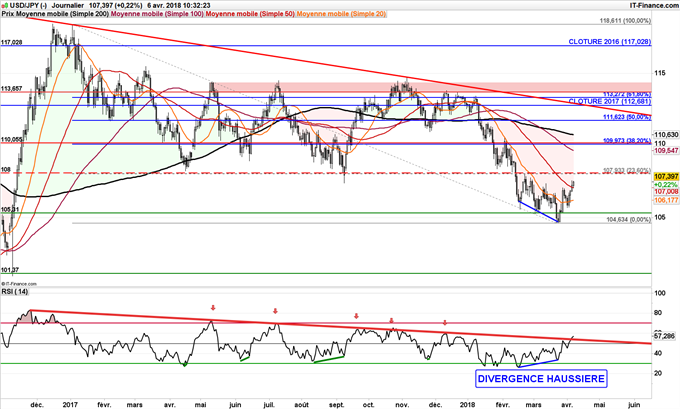The image size is (680, 409).
Task: Click the 'DIVERGENCE HAUSSIERE' annotation box
Action: click(541, 379)
